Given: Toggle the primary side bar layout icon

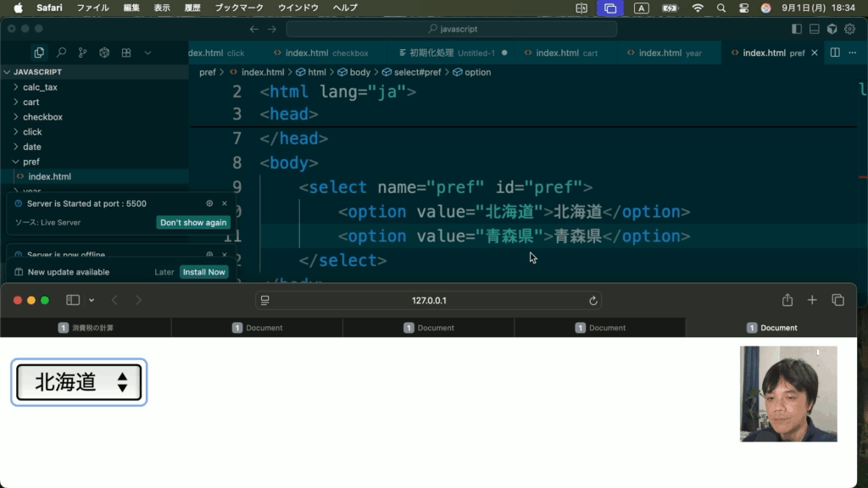Looking at the screenshot, I should point(796,29).
